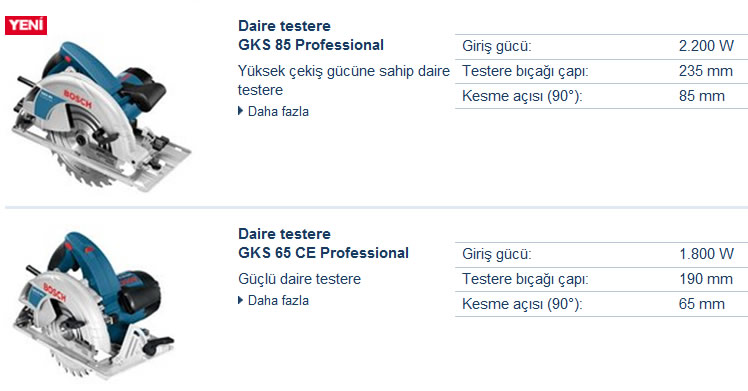Viewport: 748px width, 391px height.
Task: Expand Daha fazla under GKS 85 Professional
Action: (278, 112)
